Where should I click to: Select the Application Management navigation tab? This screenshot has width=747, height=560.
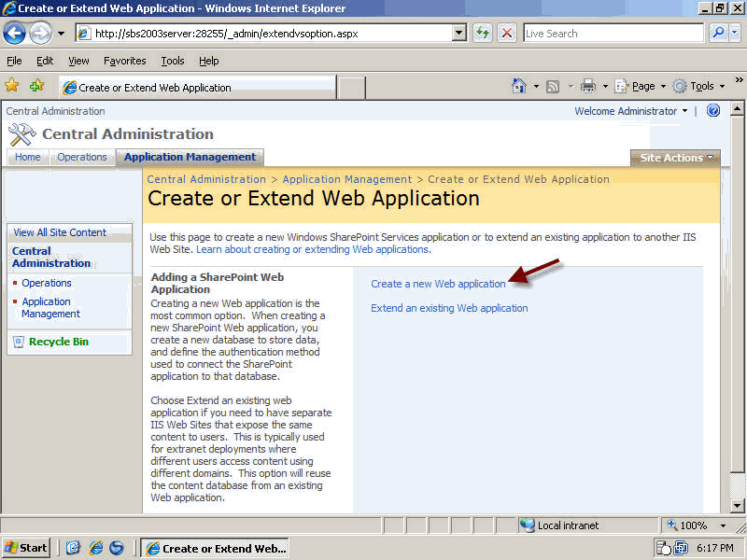coord(190,157)
